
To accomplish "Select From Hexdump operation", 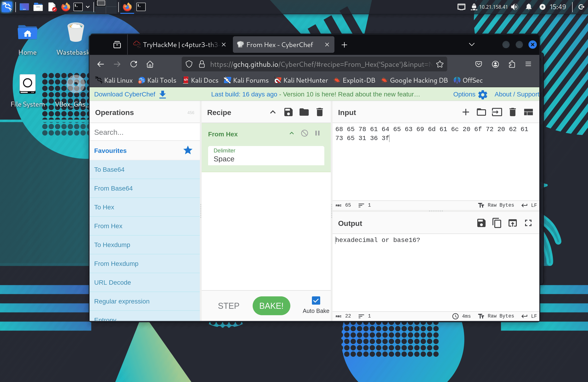I will [x=144, y=264].
